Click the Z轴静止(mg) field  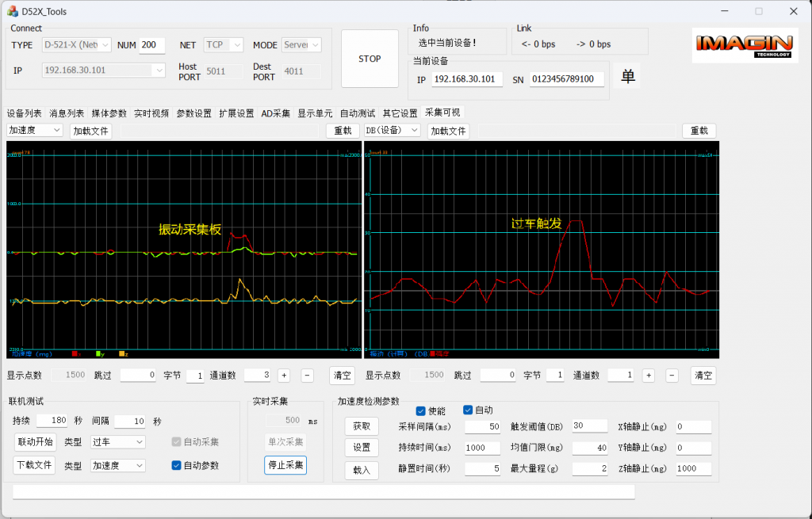[694, 469]
